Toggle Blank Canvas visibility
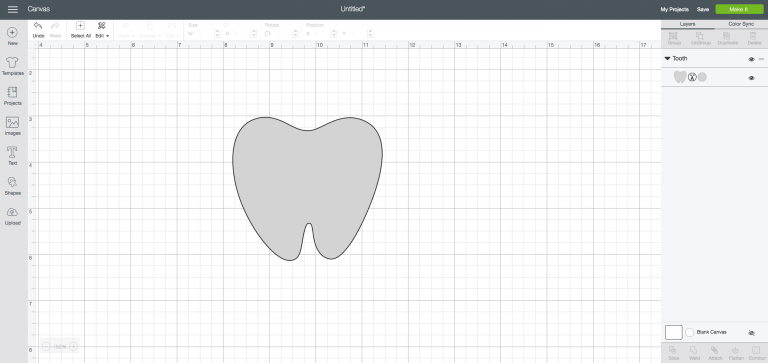This screenshot has width=768, height=363. coord(751,333)
